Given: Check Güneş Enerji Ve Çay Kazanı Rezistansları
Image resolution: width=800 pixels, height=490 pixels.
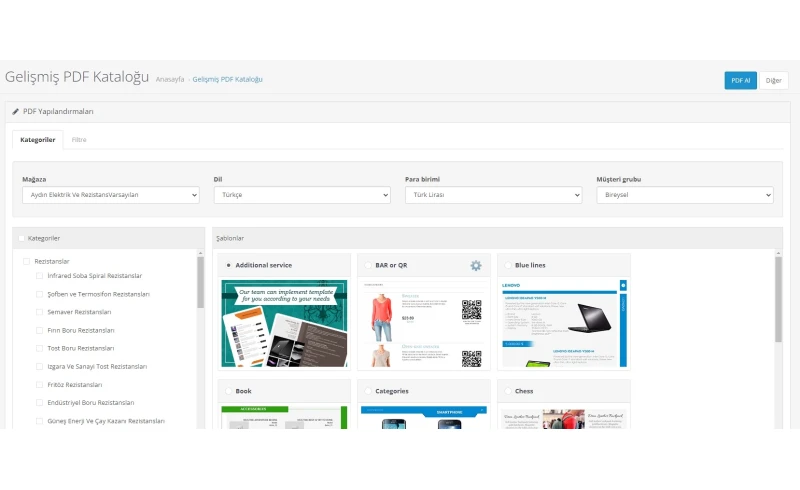Looking at the screenshot, I should pos(39,421).
